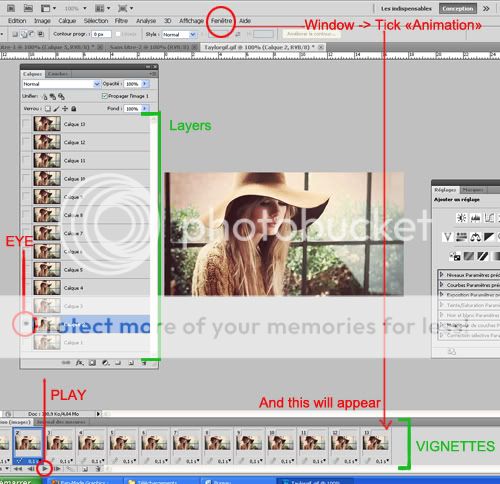This screenshot has width=500, height=484.
Task: Open the Fond fill slider arrow
Action: [x=145, y=109]
